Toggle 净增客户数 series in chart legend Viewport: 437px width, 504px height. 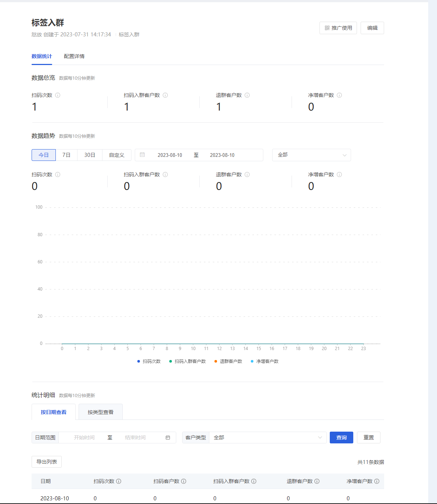pyautogui.click(x=264, y=361)
